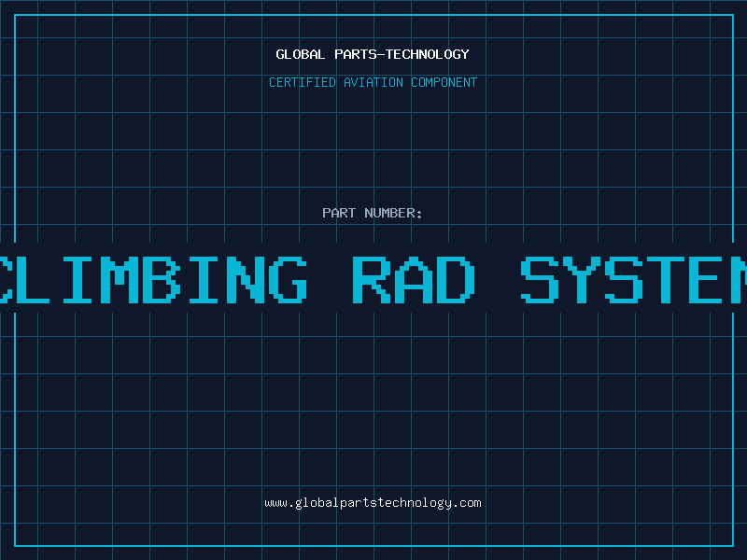Image resolution: width=747 pixels, height=560 pixels.
Task: Open the www.globalpartstechnology.com website link
Action: (373, 503)
